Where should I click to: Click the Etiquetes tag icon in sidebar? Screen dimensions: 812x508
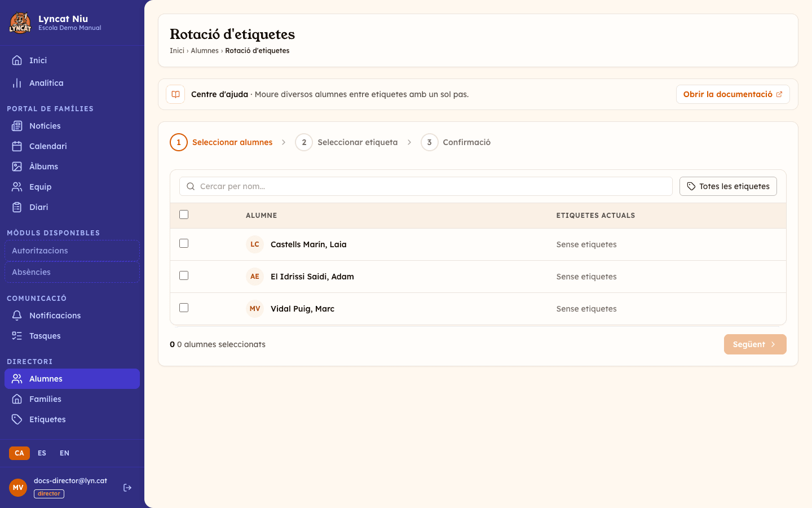[x=17, y=419]
